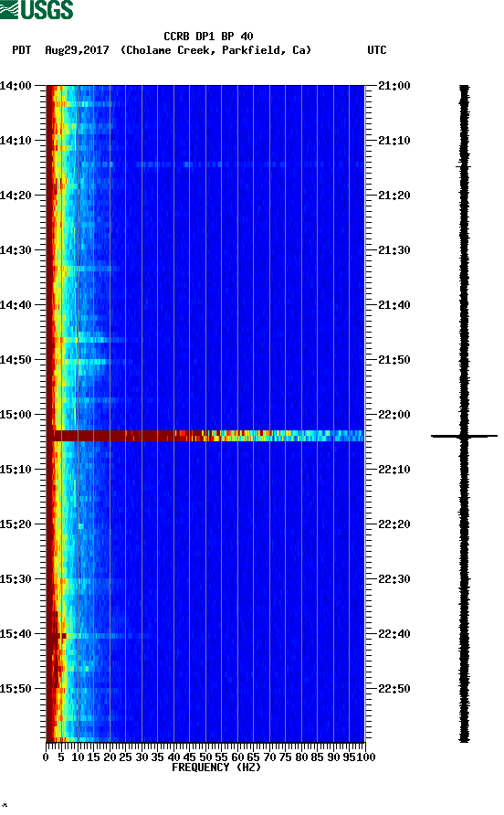Viewport: 504px width, 815px height.
Task: Click the 14:20 PDT time label
Action: pos(16,196)
